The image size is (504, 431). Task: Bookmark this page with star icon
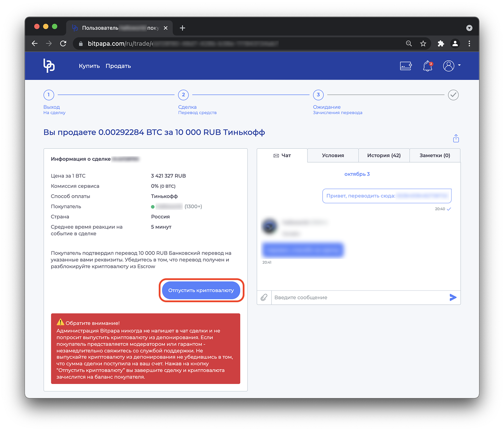tap(423, 43)
